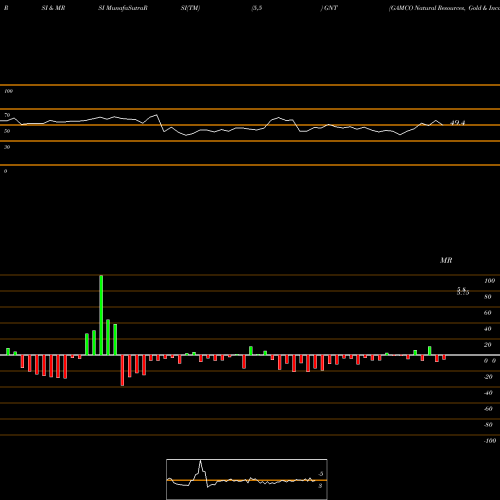
Task: Click the '8' label inside the mini chart
Action: (320, 486)
